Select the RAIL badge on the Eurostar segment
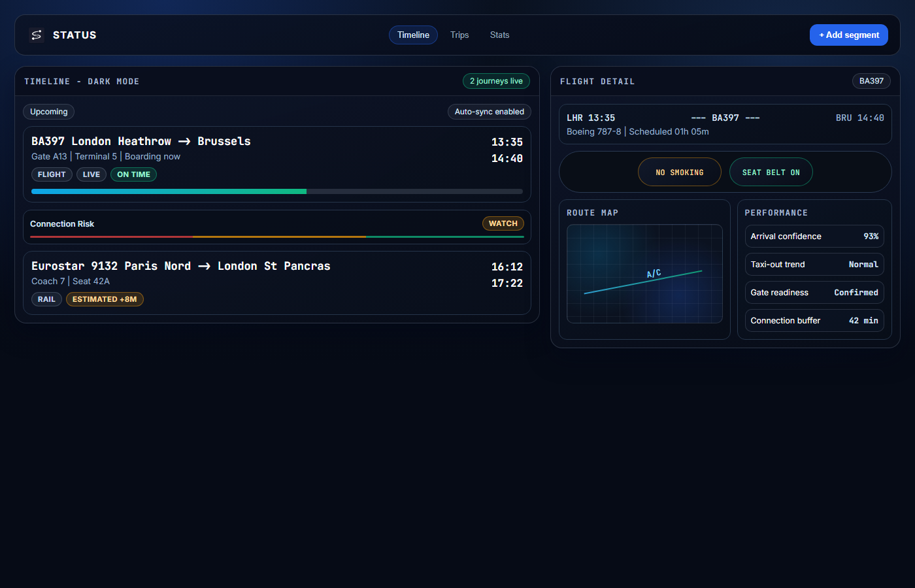This screenshot has height=588, width=915. [46, 299]
